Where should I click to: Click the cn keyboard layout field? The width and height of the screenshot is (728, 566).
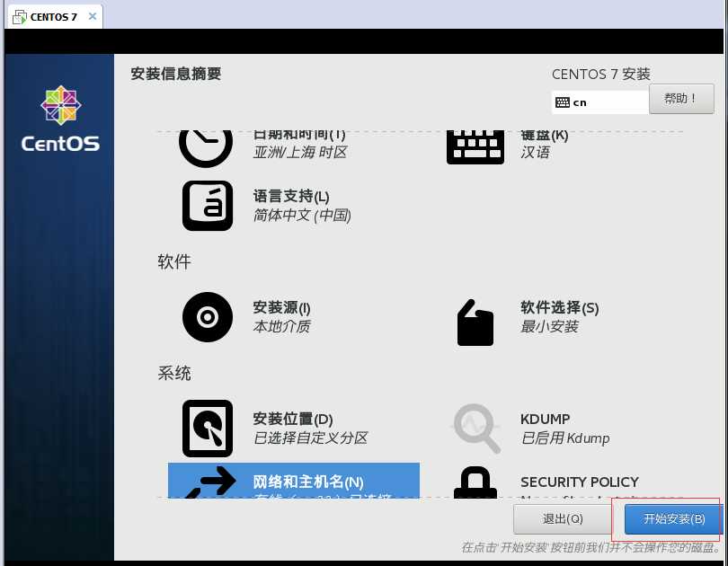599,102
